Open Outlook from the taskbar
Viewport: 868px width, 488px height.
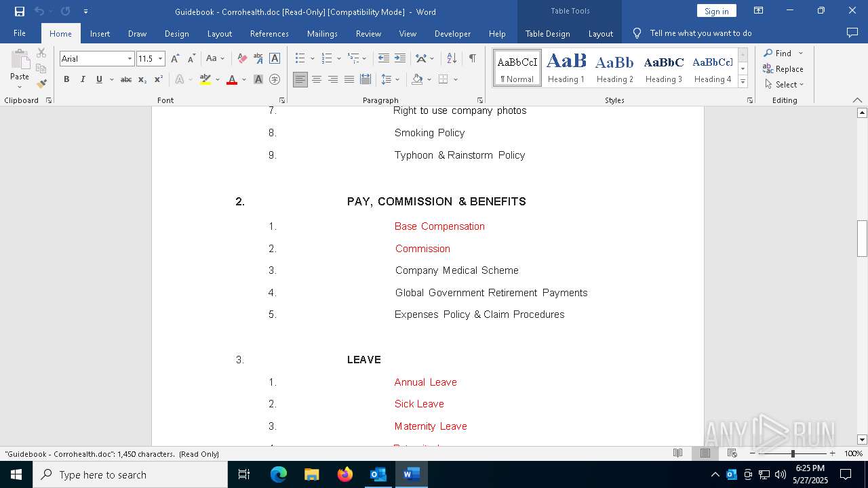click(x=378, y=474)
